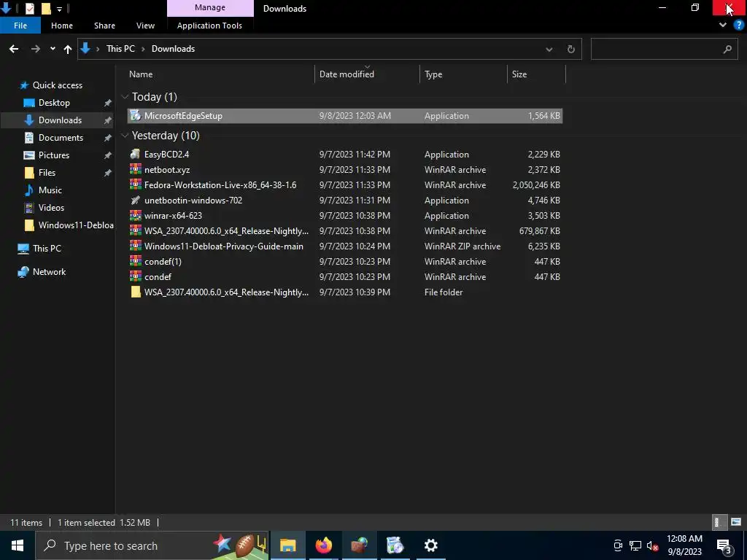
Task: Click the Back navigation arrow
Action: [14, 49]
